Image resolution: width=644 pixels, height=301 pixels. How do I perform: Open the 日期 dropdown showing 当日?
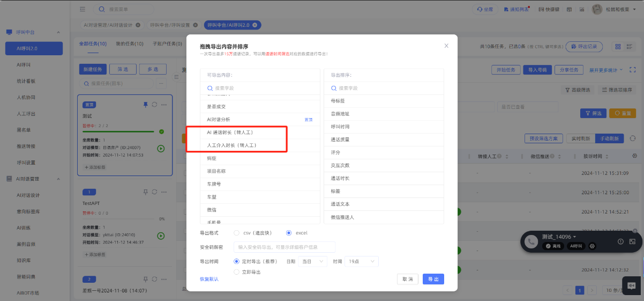tap(312, 261)
